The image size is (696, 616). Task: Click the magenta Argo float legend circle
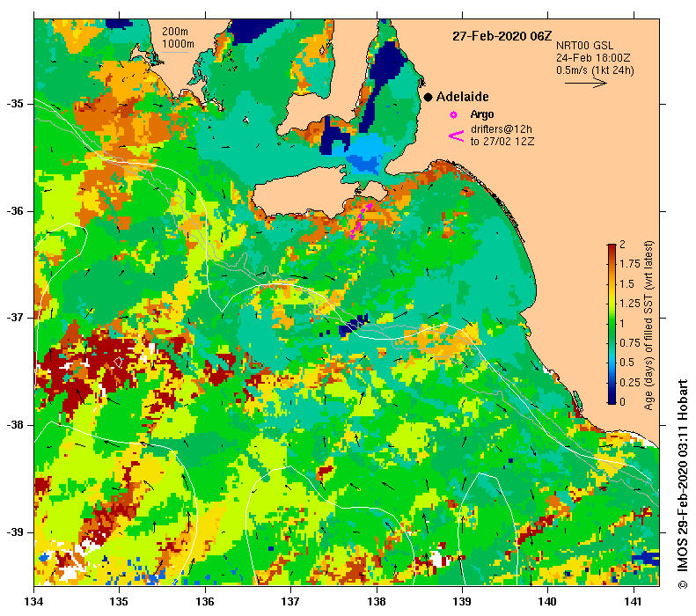coord(454,115)
